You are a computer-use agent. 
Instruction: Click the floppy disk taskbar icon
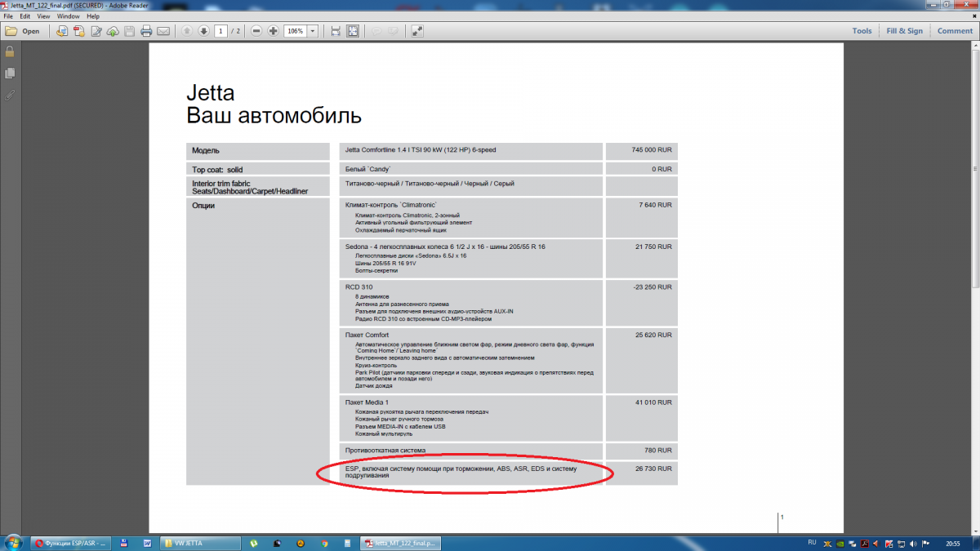pos(124,543)
